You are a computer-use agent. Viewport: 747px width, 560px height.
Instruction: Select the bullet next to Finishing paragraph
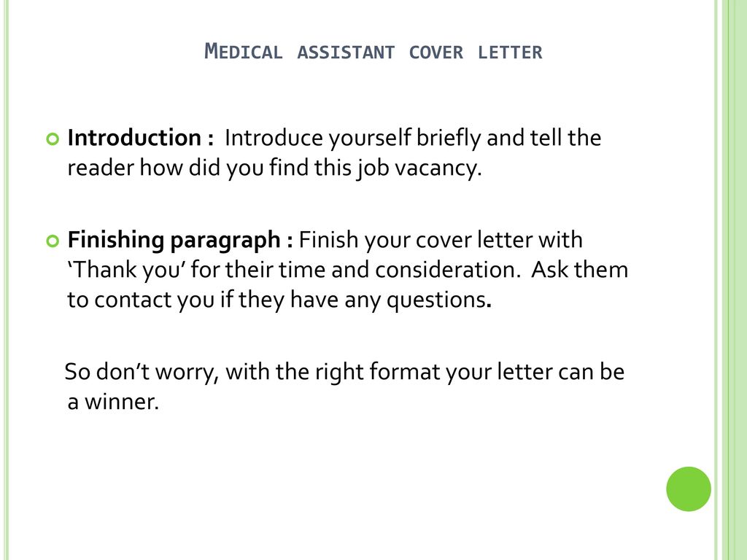pos(53,241)
